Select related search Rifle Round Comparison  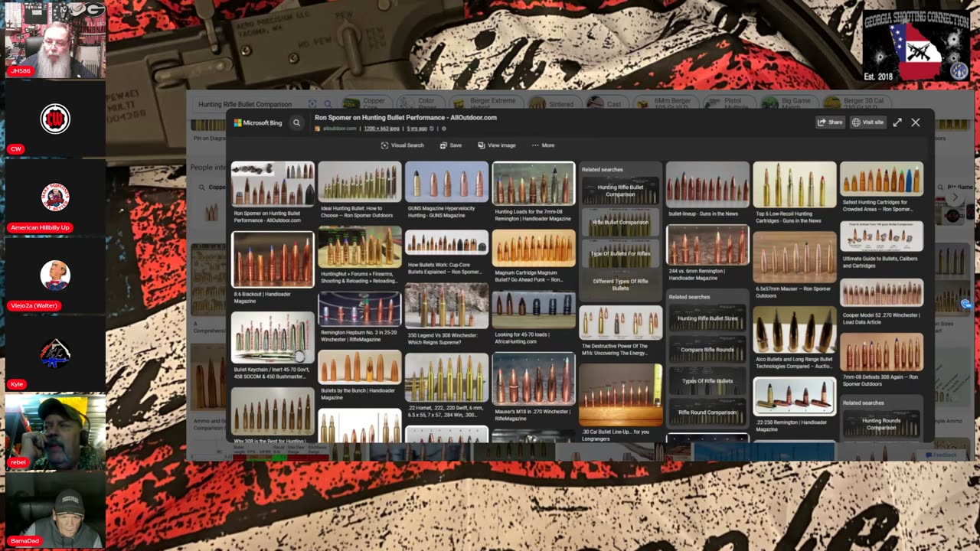point(707,412)
